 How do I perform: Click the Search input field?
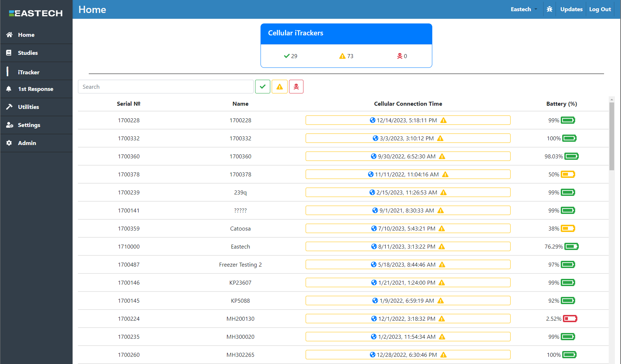[x=166, y=87]
